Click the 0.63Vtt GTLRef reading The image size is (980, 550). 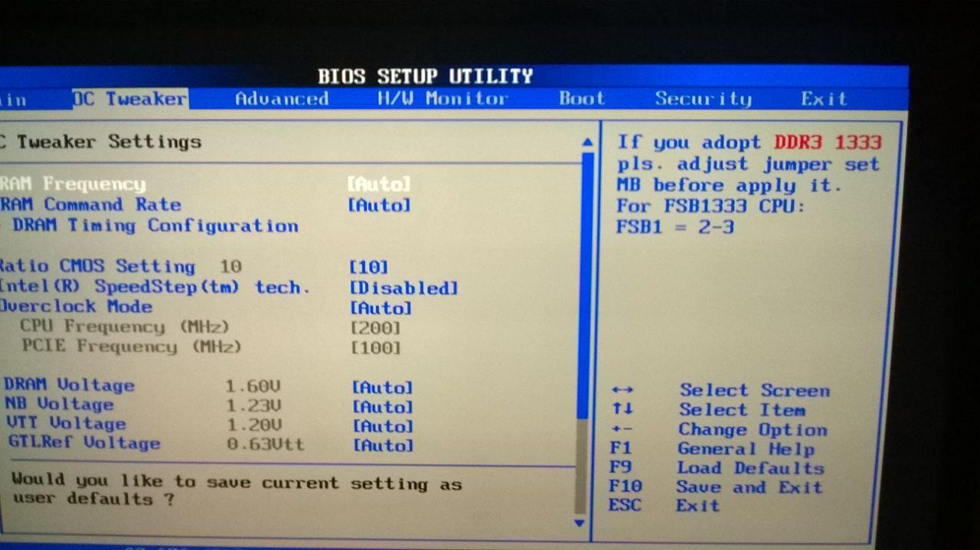(265, 444)
